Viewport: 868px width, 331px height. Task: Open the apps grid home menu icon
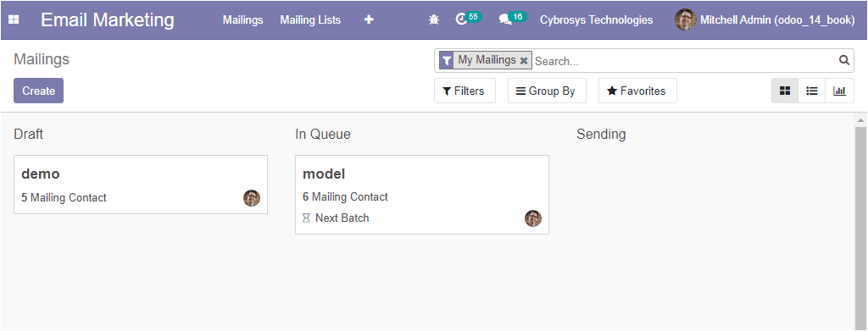[x=14, y=19]
